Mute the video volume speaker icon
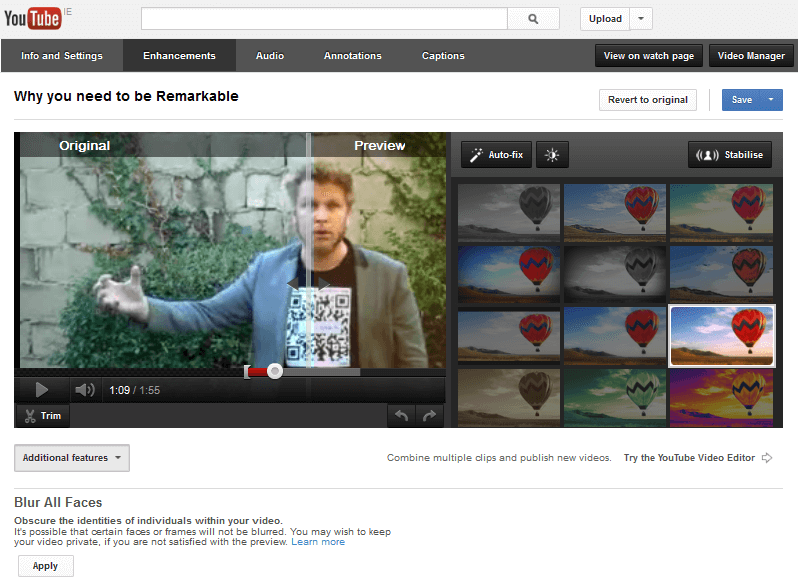 (85, 390)
